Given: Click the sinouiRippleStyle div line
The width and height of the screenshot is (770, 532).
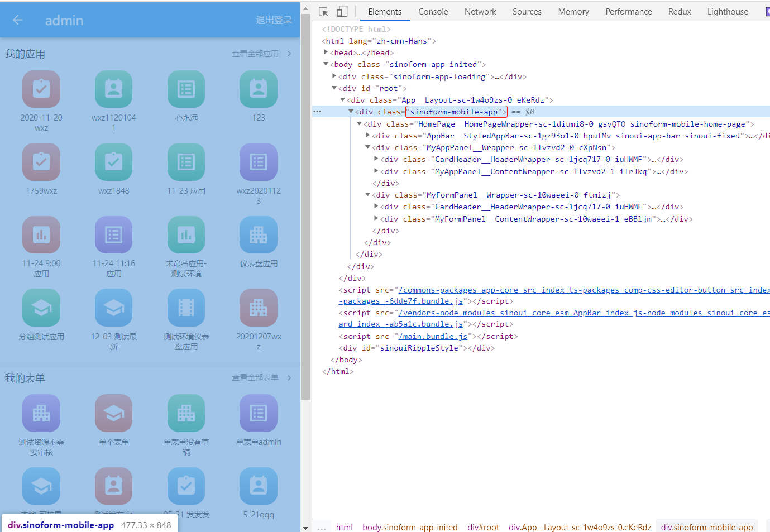Looking at the screenshot, I should 417,348.
